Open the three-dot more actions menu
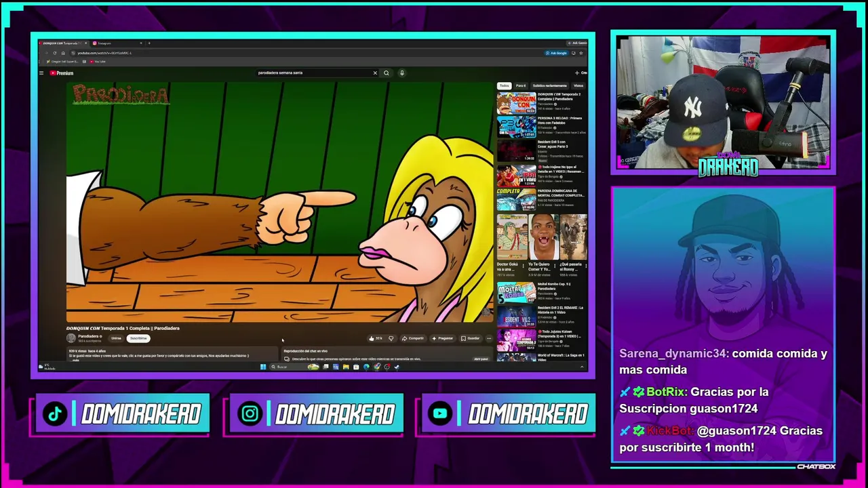 (x=489, y=338)
